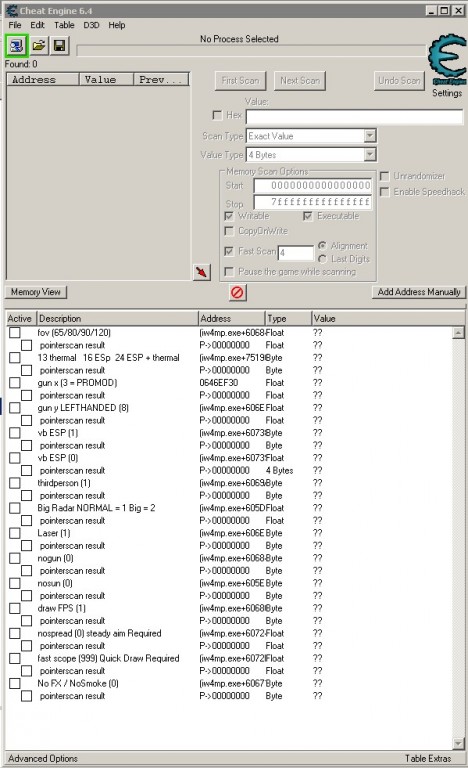The height and width of the screenshot is (768, 468).
Task: Activate the draw FPS (1) entry checkbox
Action: point(15,608)
